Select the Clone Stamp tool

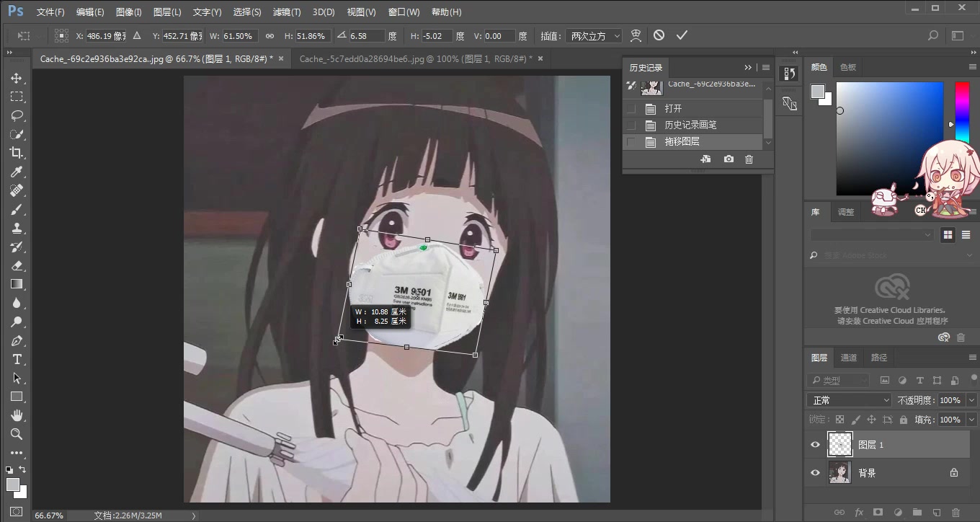[17, 228]
